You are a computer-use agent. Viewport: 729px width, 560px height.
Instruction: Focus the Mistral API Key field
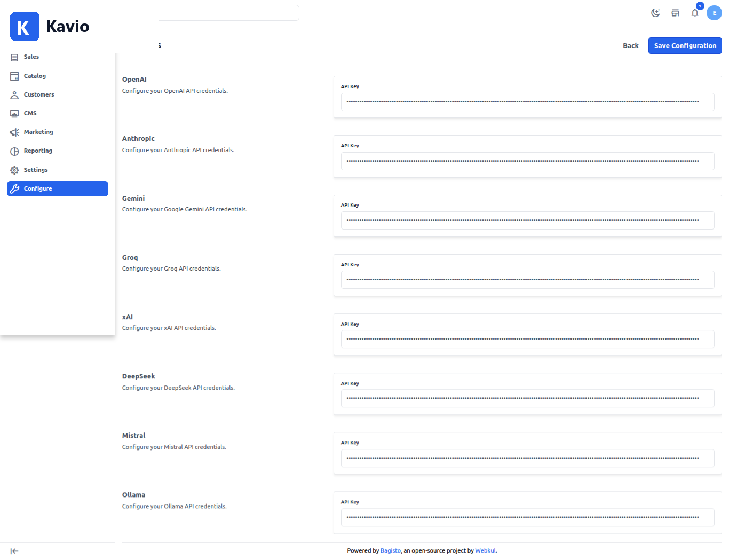pyautogui.click(x=527, y=458)
